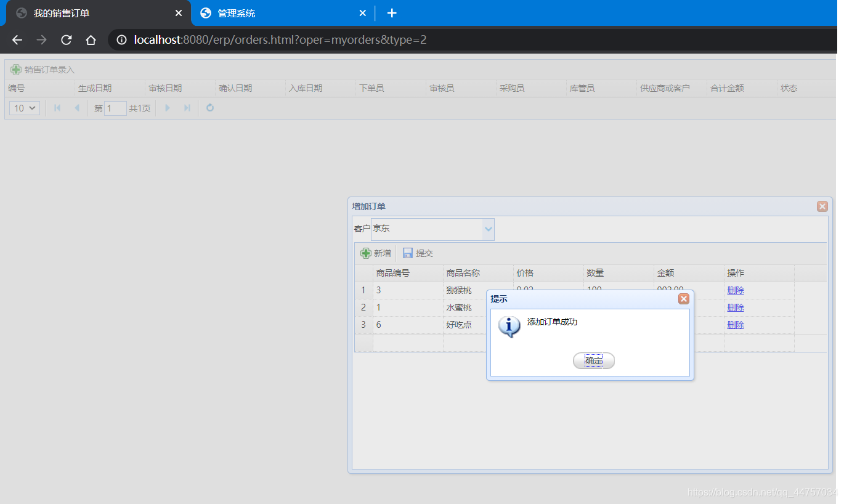The height and width of the screenshot is (504, 844).
Task: Click the 客户 field showing 京东
Action: pos(427,229)
